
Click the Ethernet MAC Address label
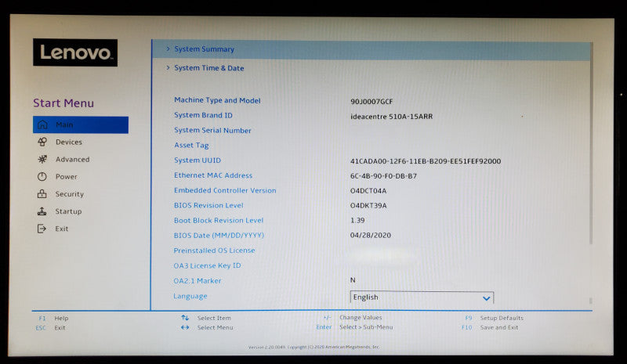[213, 175]
